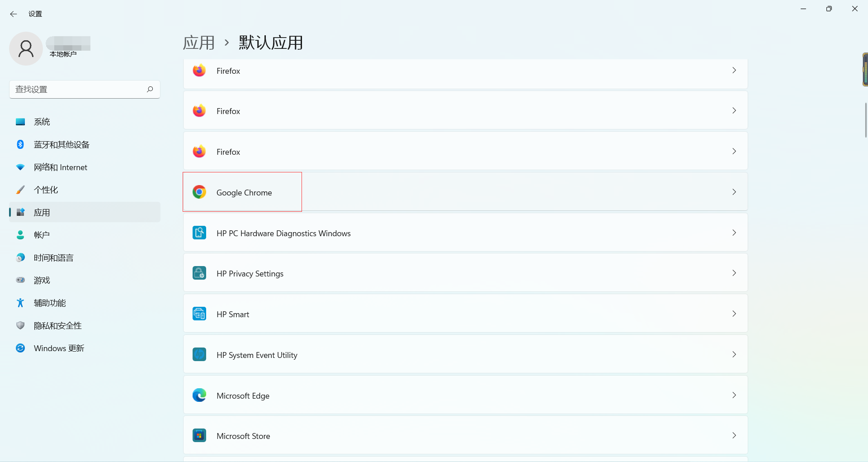Click 应用 breadcrumb link in header

[198, 43]
